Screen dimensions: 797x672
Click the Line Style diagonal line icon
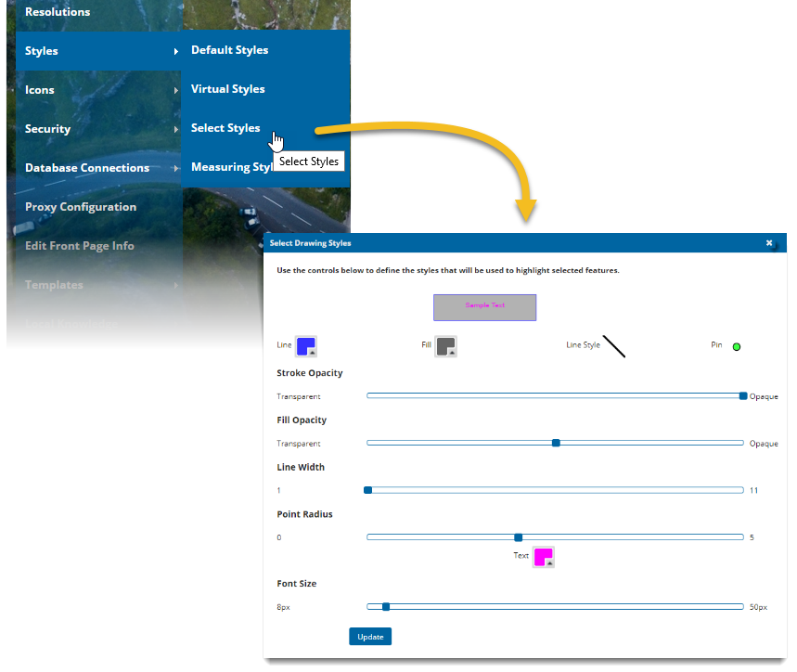(x=614, y=346)
